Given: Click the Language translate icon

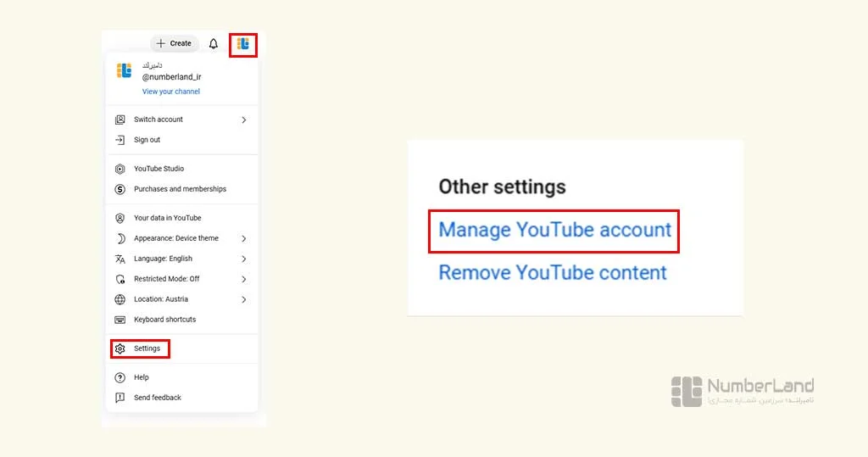Looking at the screenshot, I should click(x=120, y=259).
